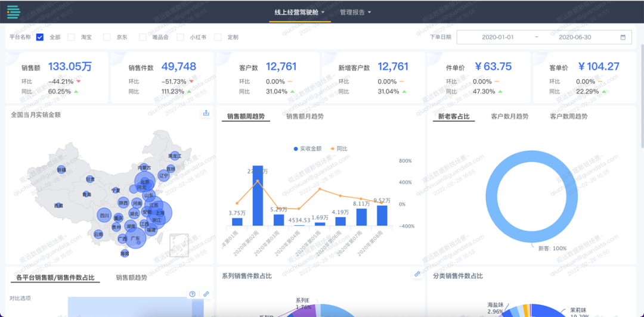Check the 淘宝 platform checkbox
Screen dimensions: 644x317
tap(71, 37)
